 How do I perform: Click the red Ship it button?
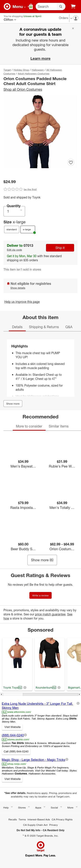[x=60, y=248]
